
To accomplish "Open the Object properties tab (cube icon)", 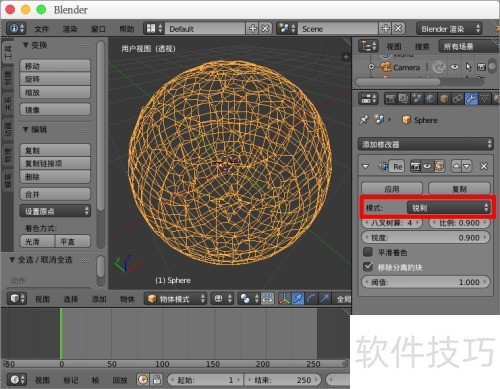I will click(444, 99).
